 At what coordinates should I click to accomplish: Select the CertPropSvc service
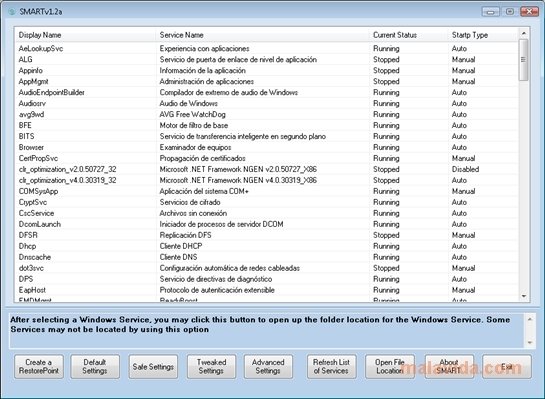[267, 158]
